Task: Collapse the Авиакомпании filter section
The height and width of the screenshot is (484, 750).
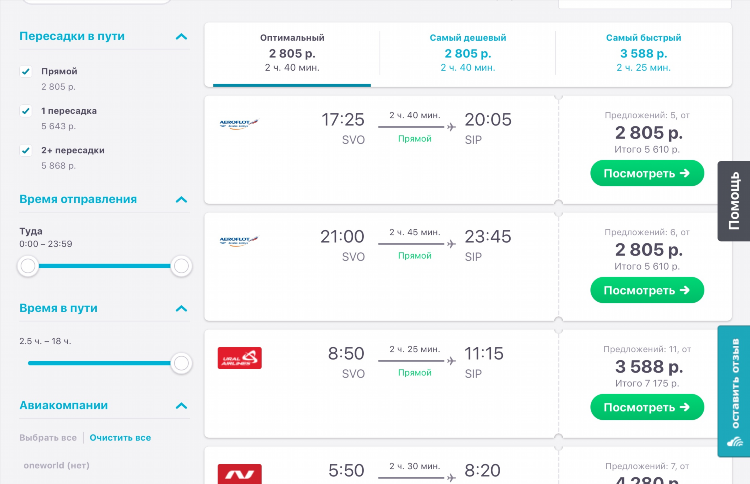Action: [181, 406]
